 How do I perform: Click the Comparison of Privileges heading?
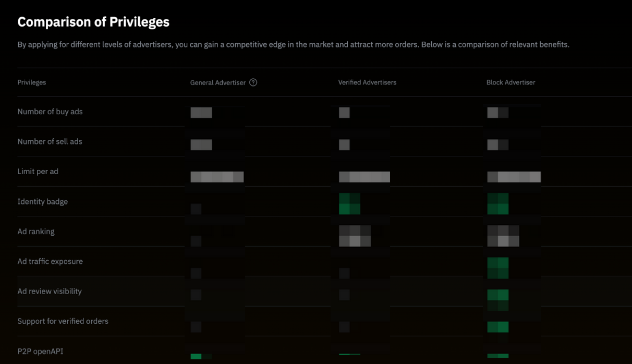pyautogui.click(x=93, y=22)
